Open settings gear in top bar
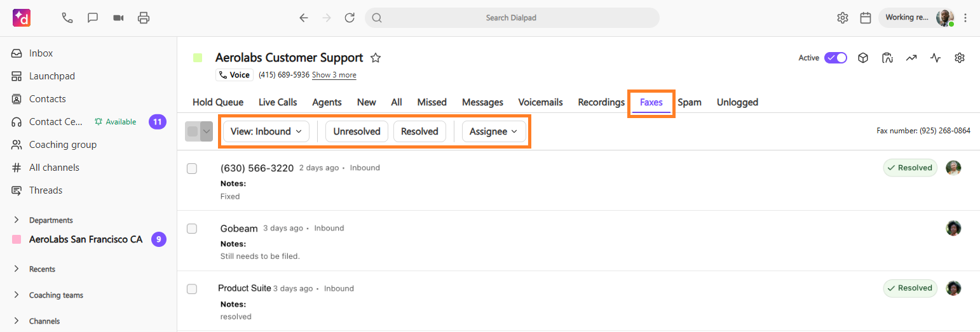Screen dimensions: 980x332 pos(843,18)
